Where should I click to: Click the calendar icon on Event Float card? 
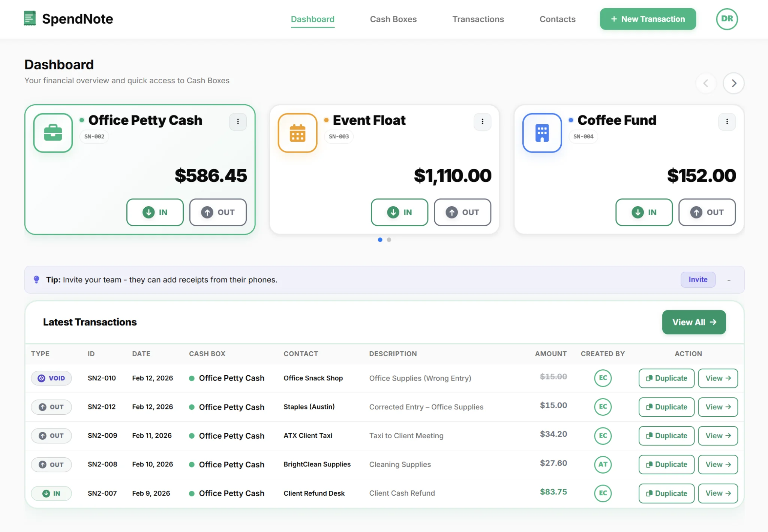click(x=297, y=132)
